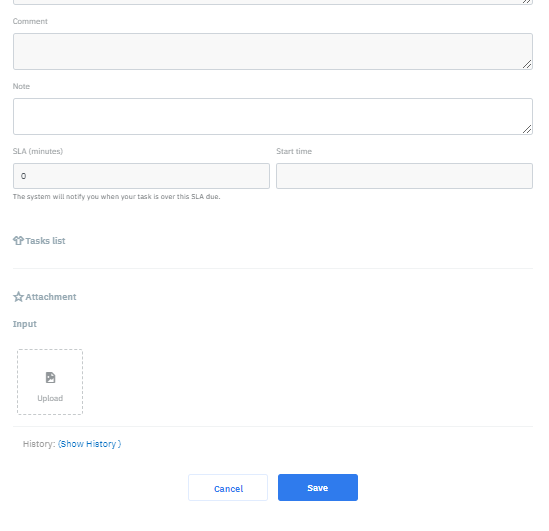Click the star icon next to Attachment
549x531 pixels.
coord(18,297)
